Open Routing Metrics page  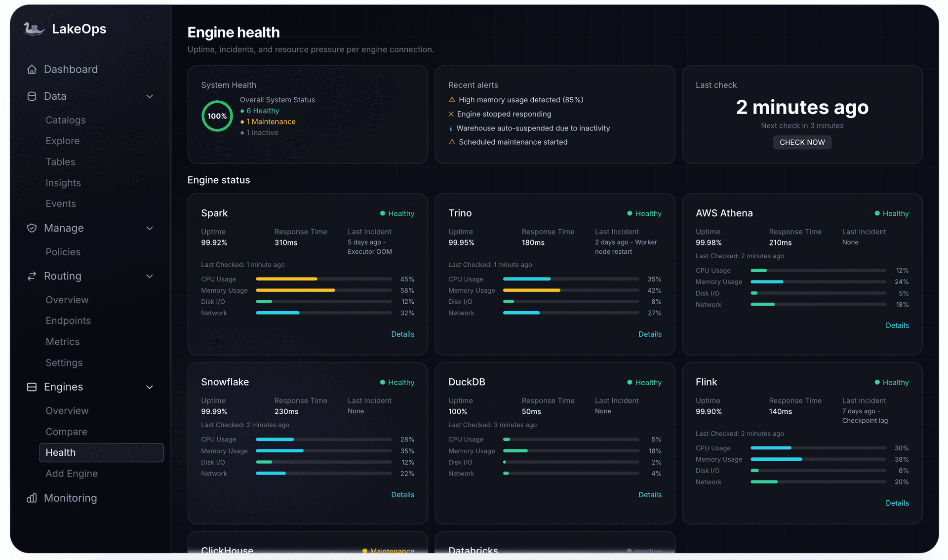[63, 342]
